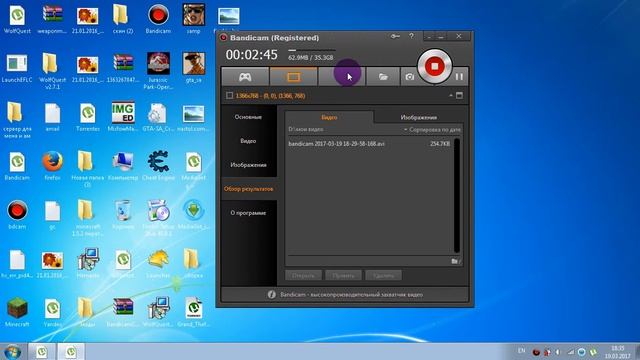Viewport: 640px width, 360px height.
Task: Click the first uTorrent taskbar button
Action: (41, 351)
